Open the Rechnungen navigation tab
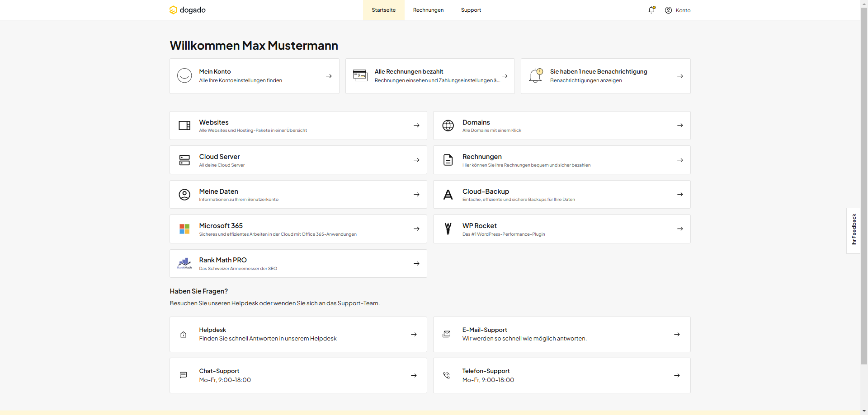 click(x=428, y=10)
